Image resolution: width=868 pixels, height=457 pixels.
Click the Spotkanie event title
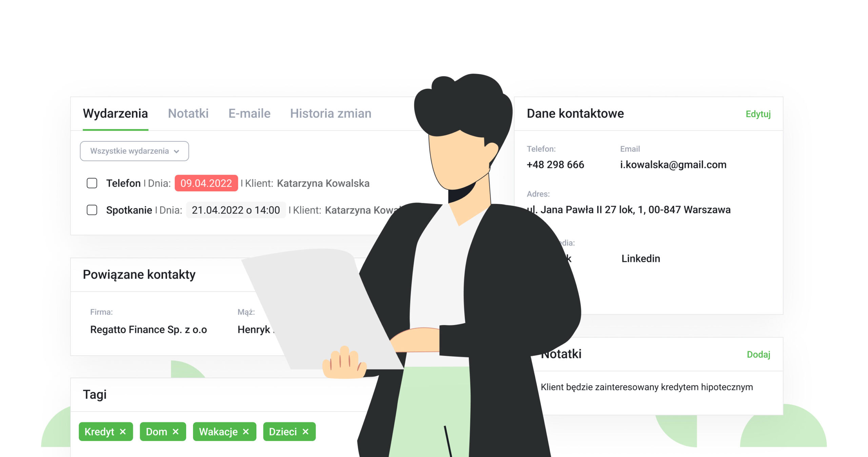pyautogui.click(x=129, y=210)
